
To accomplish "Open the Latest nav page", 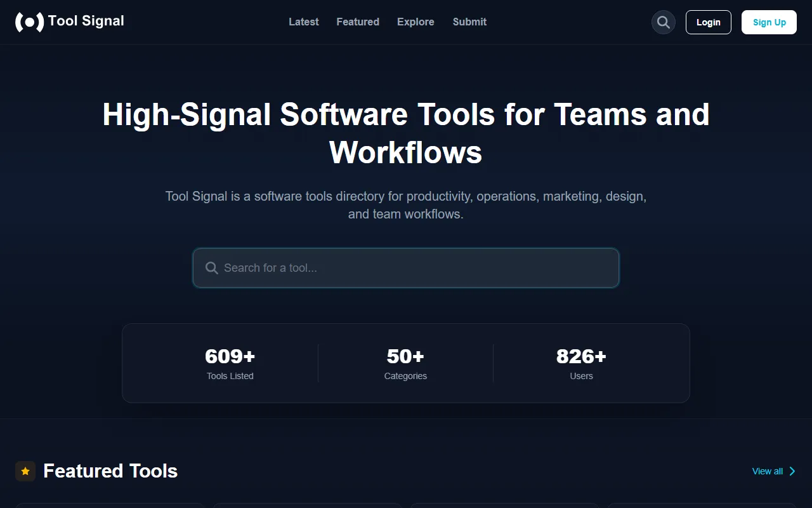I will coord(303,22).
